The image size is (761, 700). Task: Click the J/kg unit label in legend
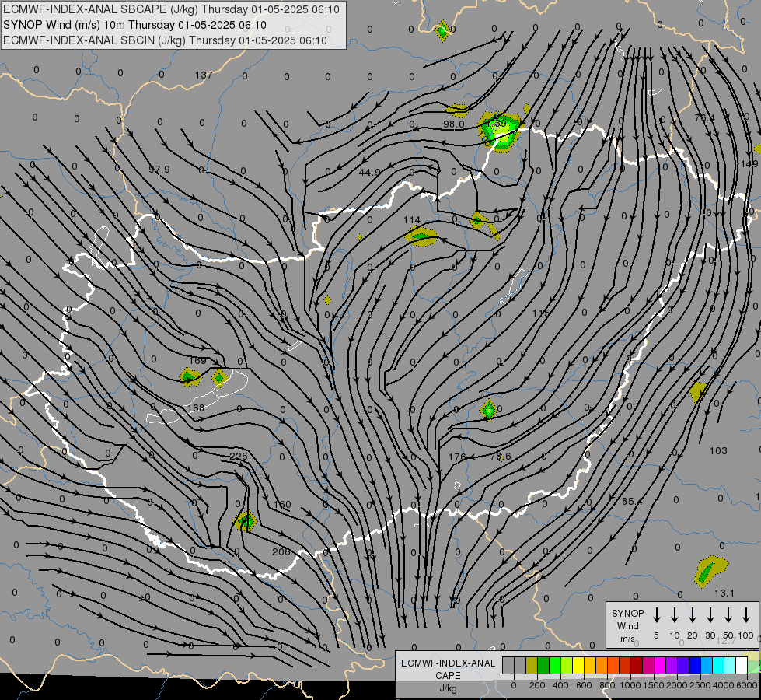[x=448, y=688]
